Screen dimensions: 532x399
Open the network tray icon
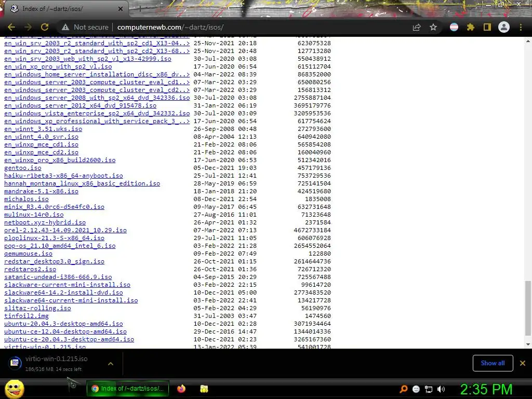coord(429,389)
